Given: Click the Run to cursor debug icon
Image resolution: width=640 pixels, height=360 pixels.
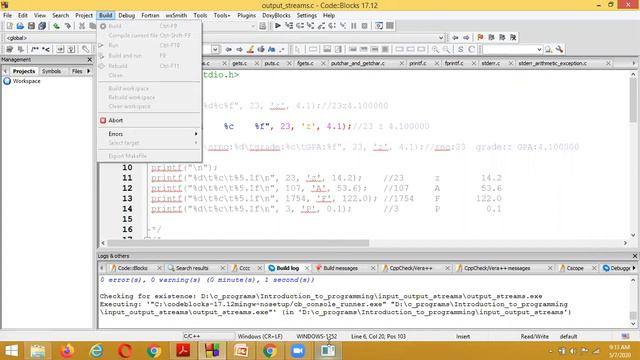Looking at the screenshot, I should click(x=289, y=26).
